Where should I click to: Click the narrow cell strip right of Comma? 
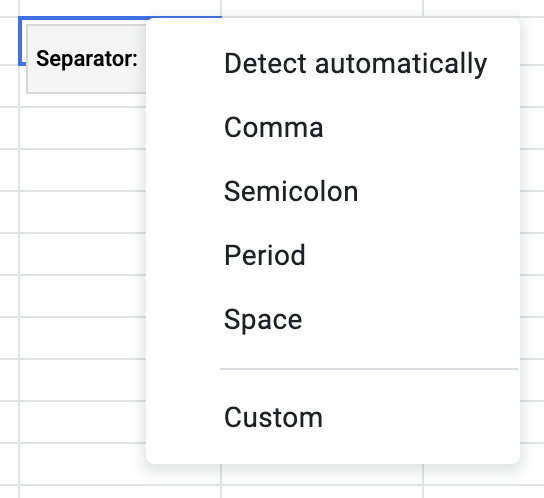pos(532,128)
